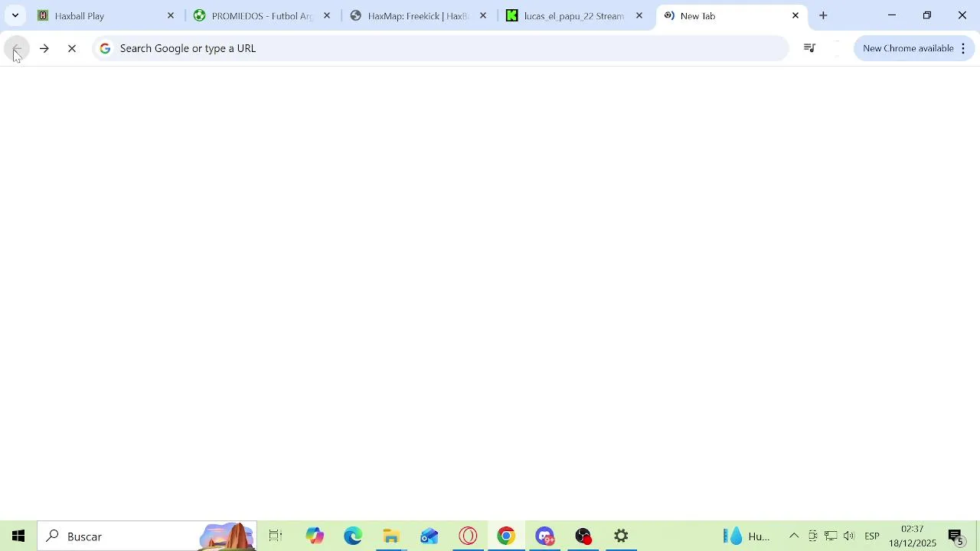Close the HaxMap Freekick tab
The image size is (980, 551).
[x=483, y=15]
